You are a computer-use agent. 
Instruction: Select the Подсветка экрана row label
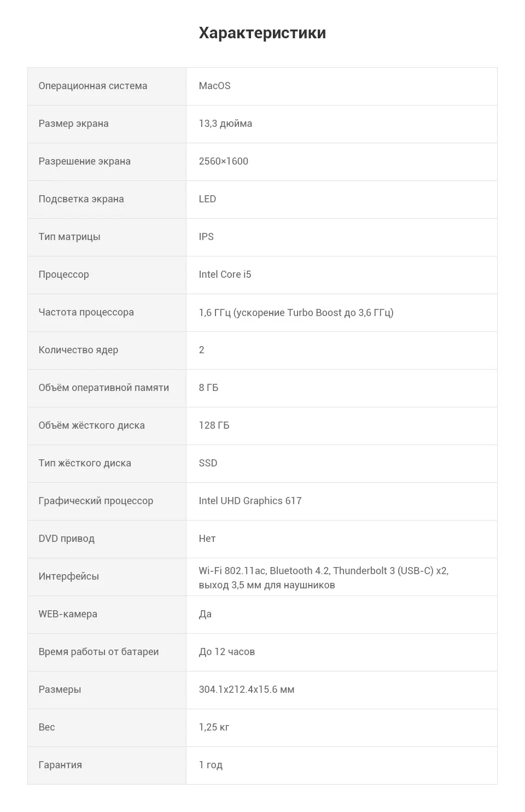coord(81,199)
